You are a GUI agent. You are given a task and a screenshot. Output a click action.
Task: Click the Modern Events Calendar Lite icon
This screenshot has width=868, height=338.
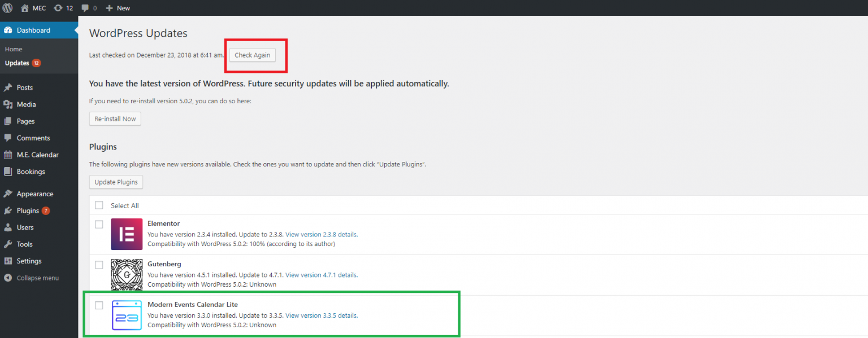coord(127,315)
